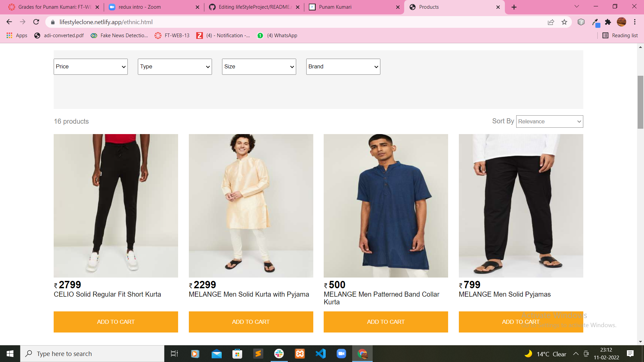Click the share icon in the address bar
This screenshot has height=362, width=644.
tap(551, 22)
